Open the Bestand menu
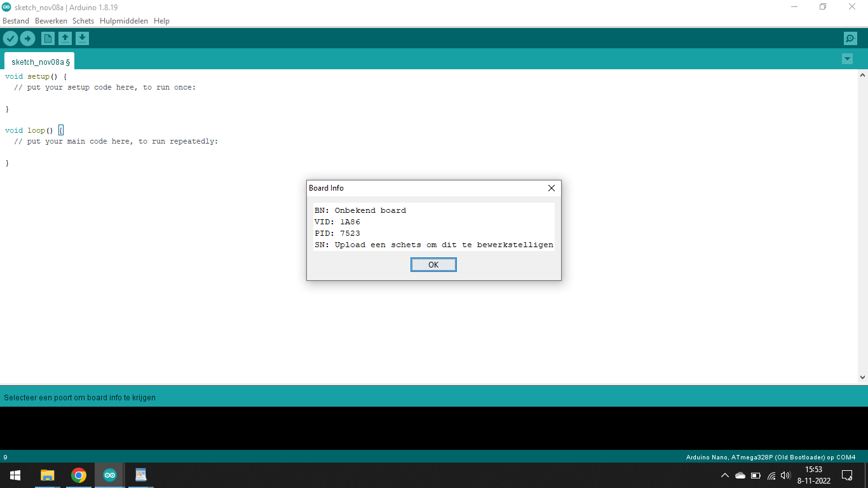Image resolution: width=868 pixels, height=488 pixels. pyautogui.click(x=16, y=21)
